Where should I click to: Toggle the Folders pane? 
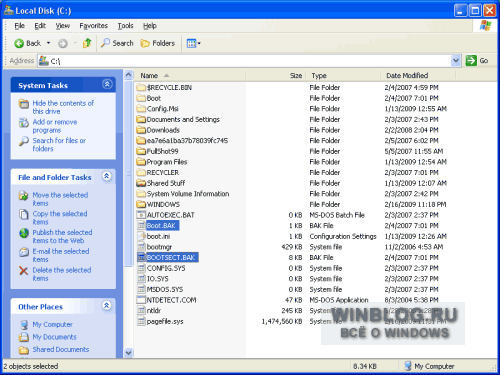(x=158, y=43)
